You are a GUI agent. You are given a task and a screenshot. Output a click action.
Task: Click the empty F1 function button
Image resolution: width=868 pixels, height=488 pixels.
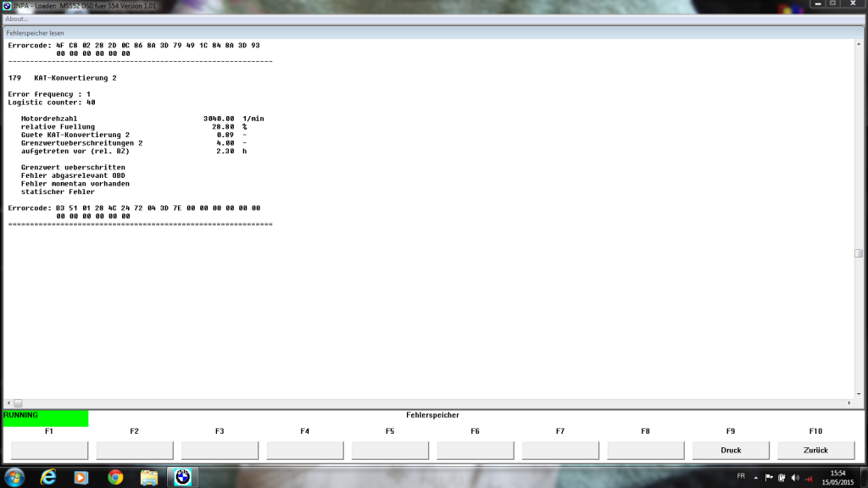point(49,451)
